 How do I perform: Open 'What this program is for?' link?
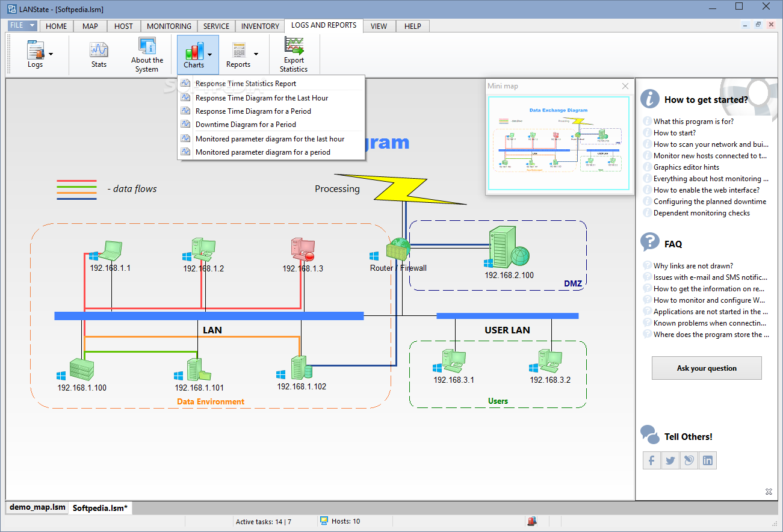click(693, 121)
